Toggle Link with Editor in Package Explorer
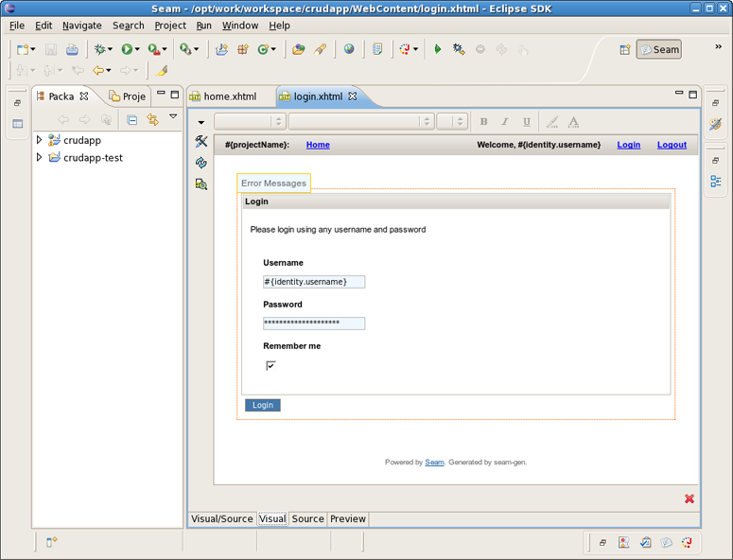 (x=152, y=119)
